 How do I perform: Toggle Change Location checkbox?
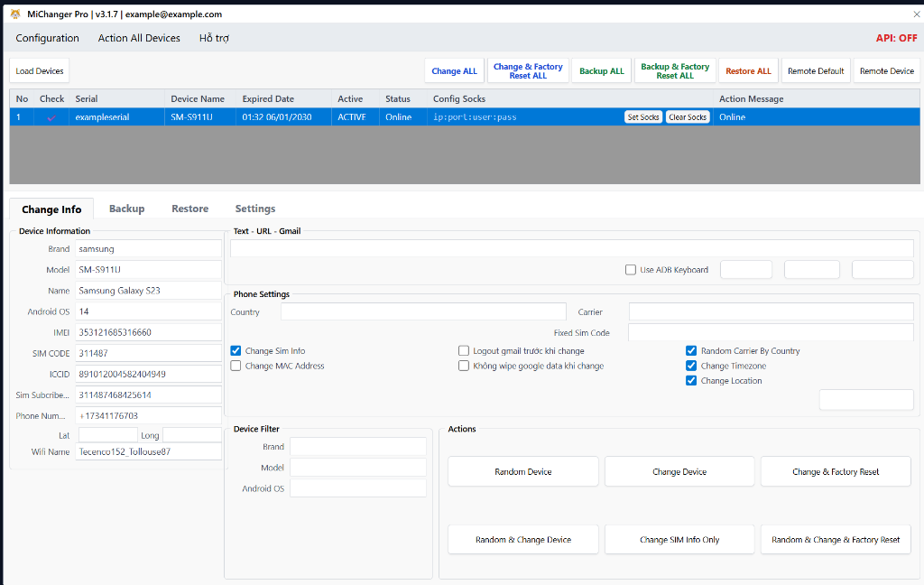[691, 380]
